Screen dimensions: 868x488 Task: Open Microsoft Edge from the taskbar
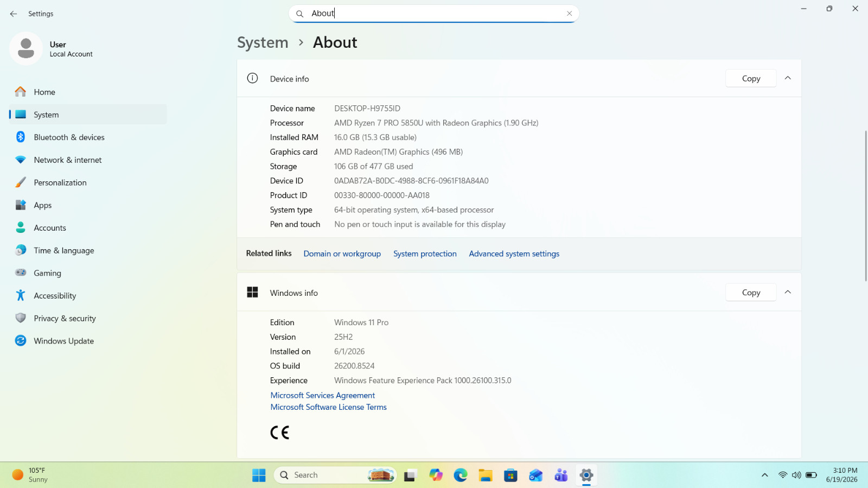coord(461,475)
